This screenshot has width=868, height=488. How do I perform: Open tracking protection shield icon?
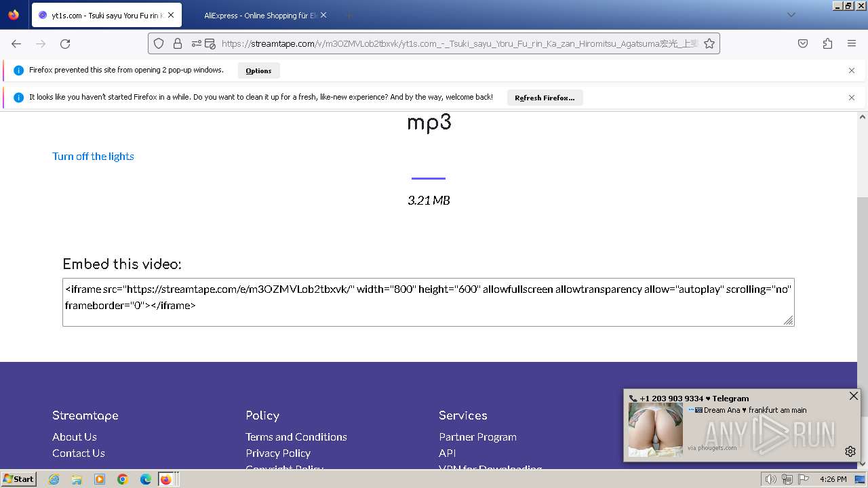pos(159,43)
